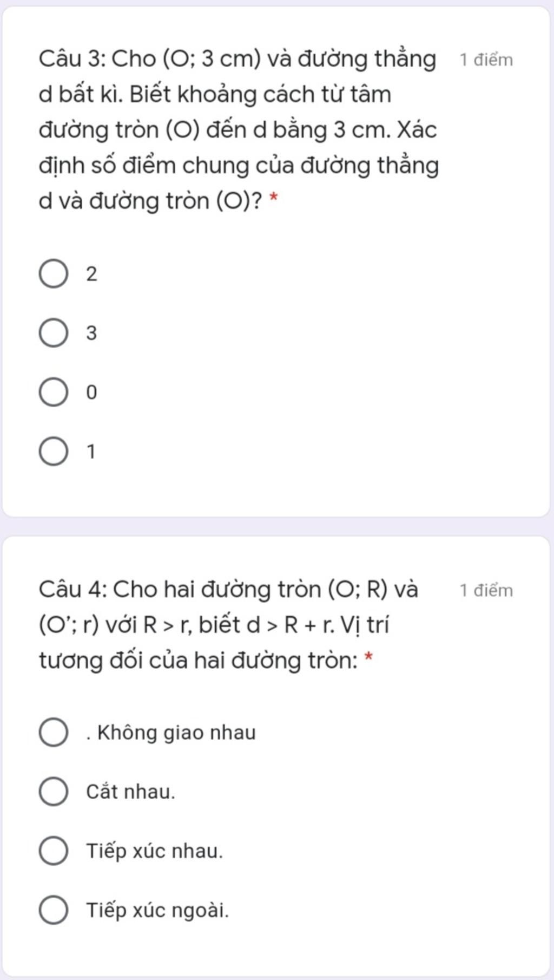The width and height of the screenshot is (554, 980).
Task: Click the number 2 answer label
Action: [x=91, y=274]
